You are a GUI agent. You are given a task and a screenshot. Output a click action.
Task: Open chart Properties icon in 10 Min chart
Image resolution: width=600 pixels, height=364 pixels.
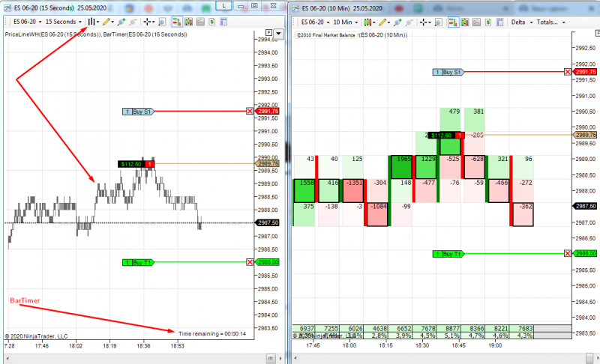point(499,22)
